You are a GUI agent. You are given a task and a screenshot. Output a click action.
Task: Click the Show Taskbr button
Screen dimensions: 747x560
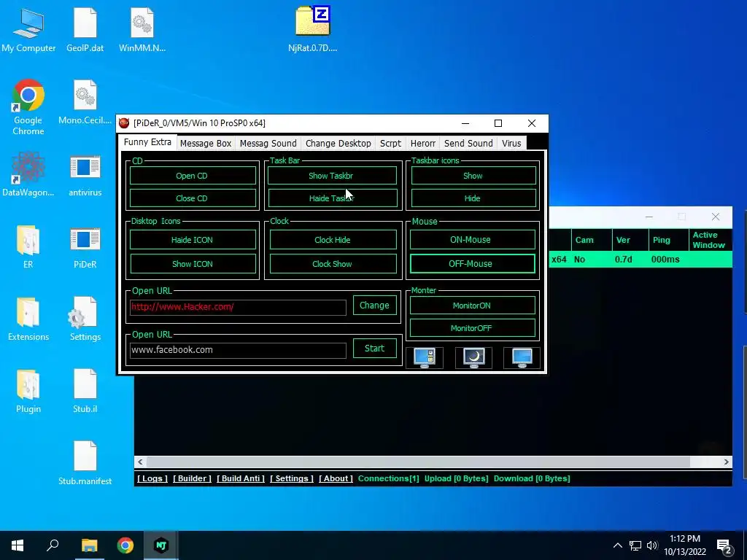[x=332, y=176]
